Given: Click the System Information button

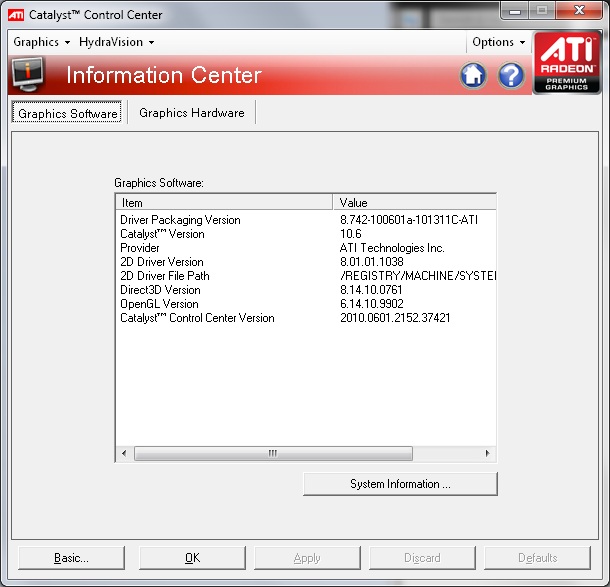Looking at the screenshot, I should [x=400, y=484].
